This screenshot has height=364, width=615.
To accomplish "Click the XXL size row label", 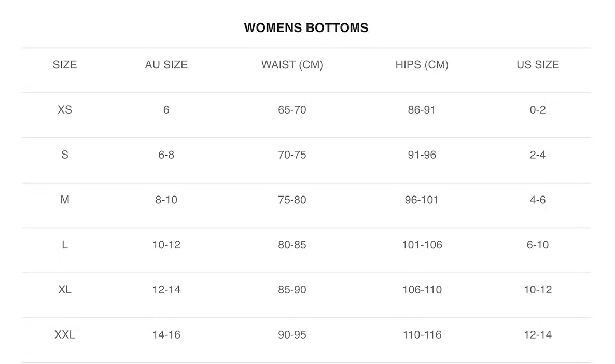I will coord(65,334).
